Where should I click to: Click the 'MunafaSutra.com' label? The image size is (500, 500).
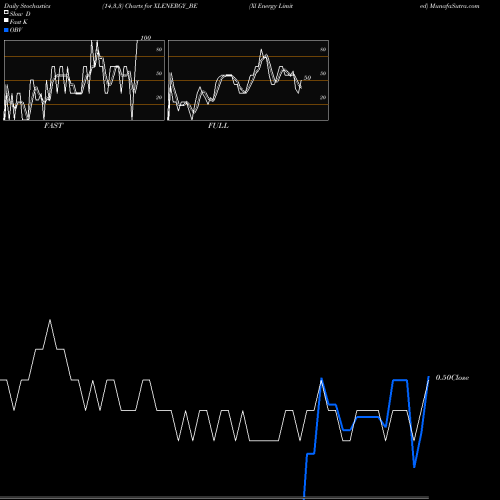[x=455, y=6]
